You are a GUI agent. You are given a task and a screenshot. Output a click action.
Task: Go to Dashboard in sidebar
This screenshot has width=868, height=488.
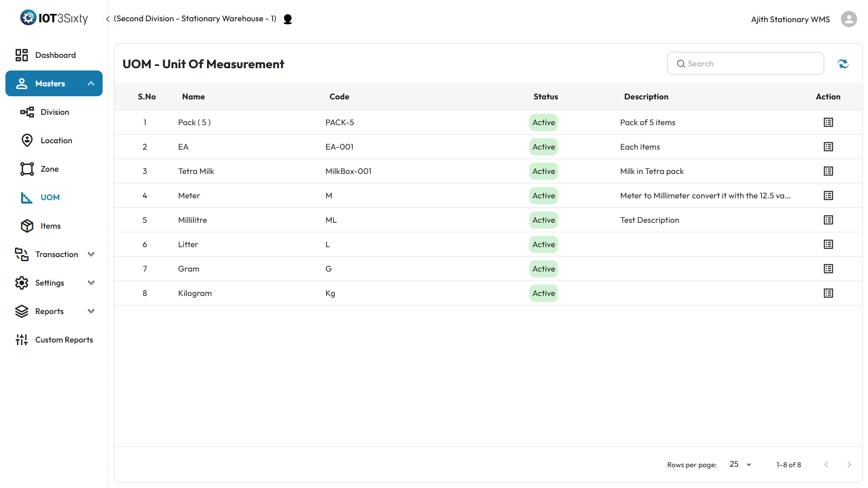[55, 55]
